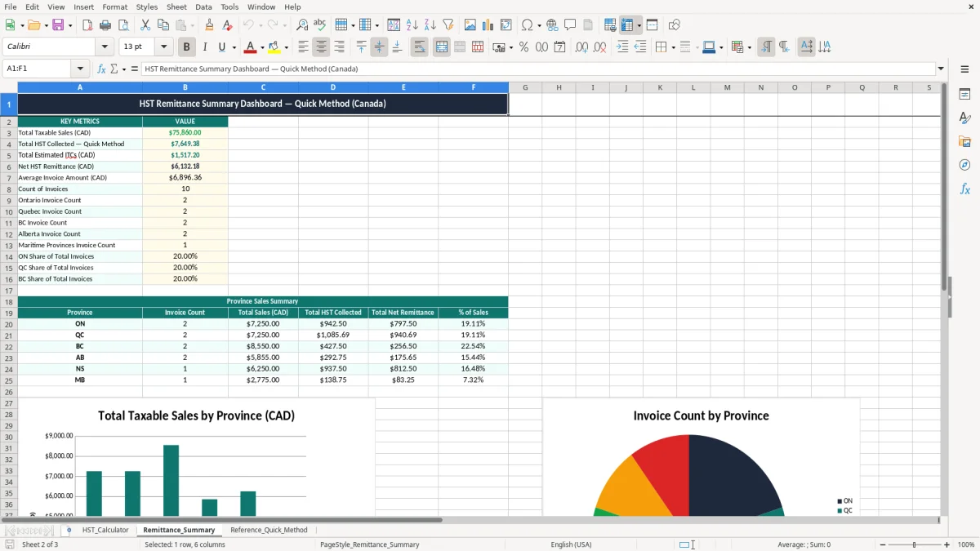Add a decimal place
Image resolution: width=980 pixels, height=551 pixels.
(x=581, y=47)
